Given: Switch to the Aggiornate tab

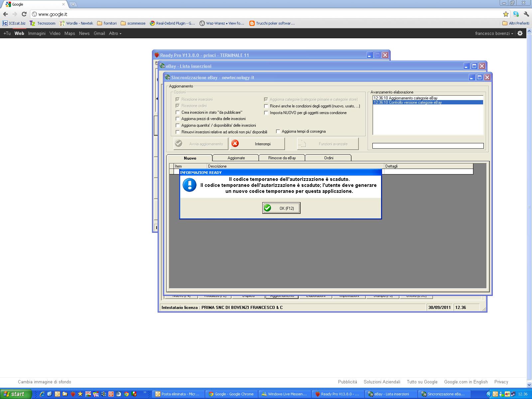Looking at the screenshot, I should click(x=236, y=158).
